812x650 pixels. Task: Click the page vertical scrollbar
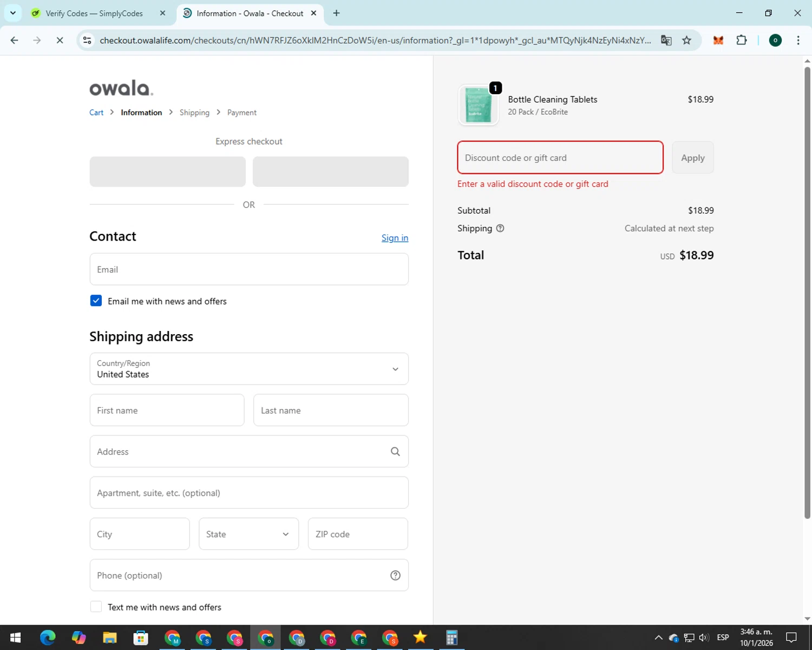[807, 292]
